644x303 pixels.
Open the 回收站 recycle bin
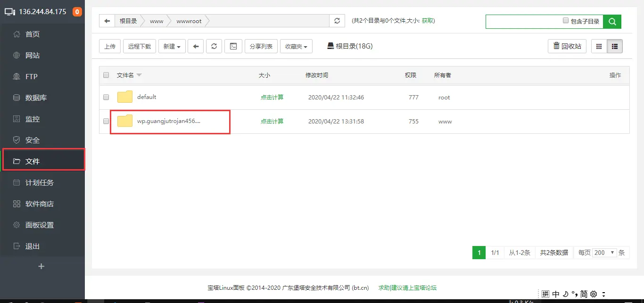point(567,46)
